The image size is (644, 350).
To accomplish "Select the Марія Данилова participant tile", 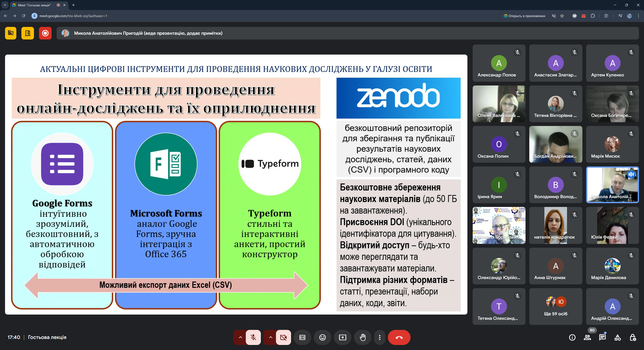I will (x=613, y=266).
